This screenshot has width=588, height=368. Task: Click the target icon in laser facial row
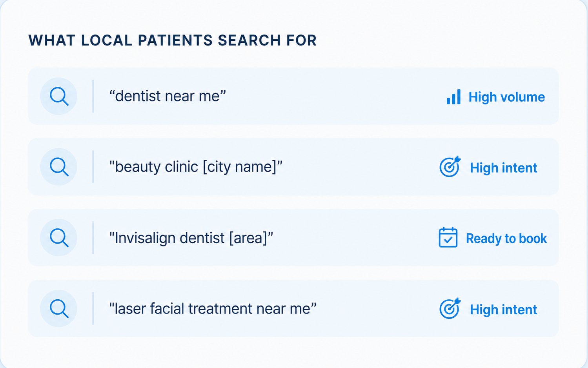450,308
